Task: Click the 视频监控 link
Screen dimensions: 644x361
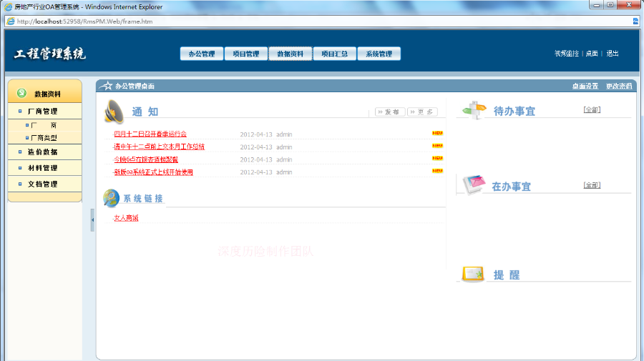Action: pos(567,54)
